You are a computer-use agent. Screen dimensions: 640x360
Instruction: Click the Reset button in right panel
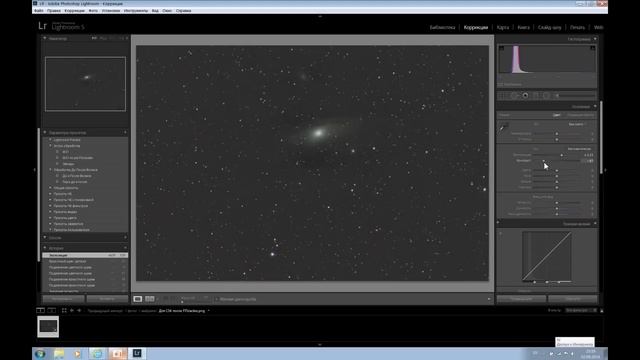[x=573, y=299]
